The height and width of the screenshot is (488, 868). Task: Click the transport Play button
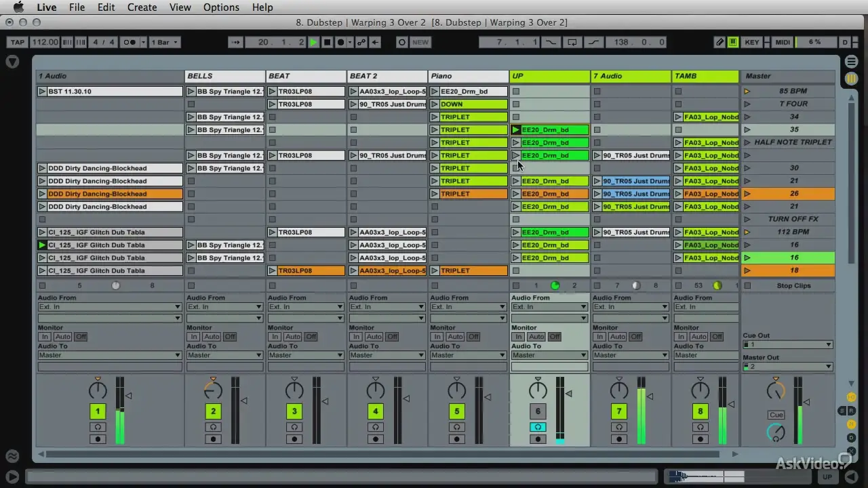tap(313, 42)
